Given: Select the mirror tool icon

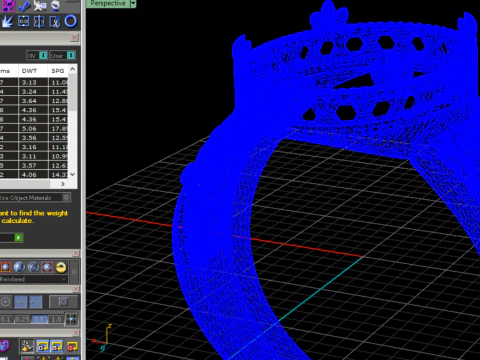Looking at the screenshot, I should (39, 21).
